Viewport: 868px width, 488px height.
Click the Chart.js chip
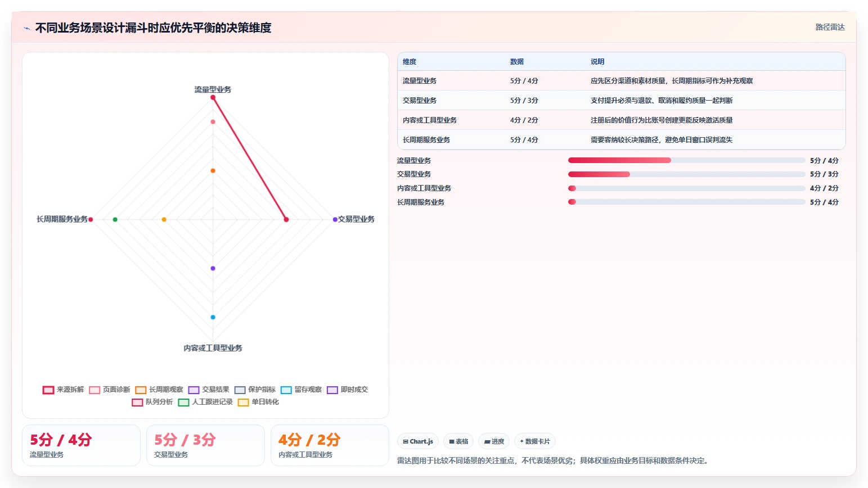coord(418,441)
